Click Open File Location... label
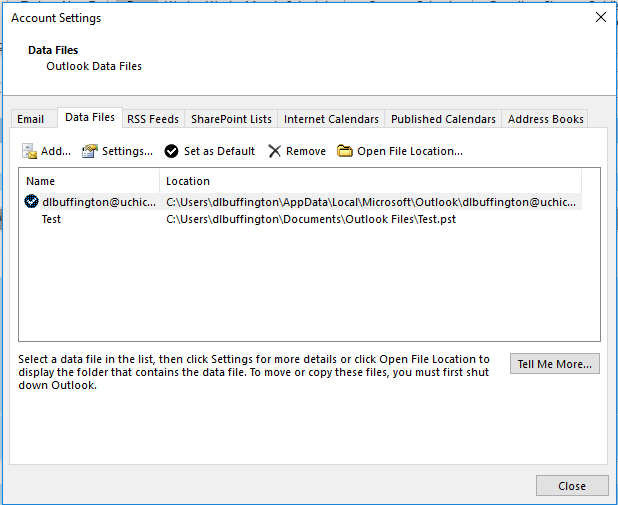The width and height of the screenshot is (618, 505). [410, 151]
